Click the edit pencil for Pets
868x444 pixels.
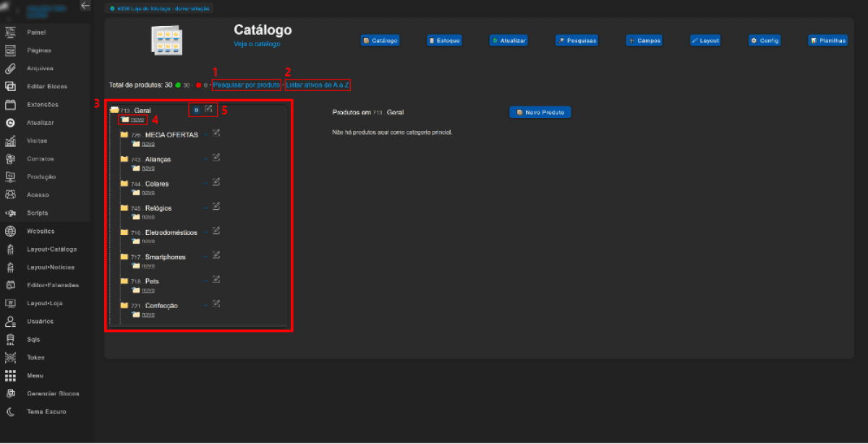tap(216, 279)
